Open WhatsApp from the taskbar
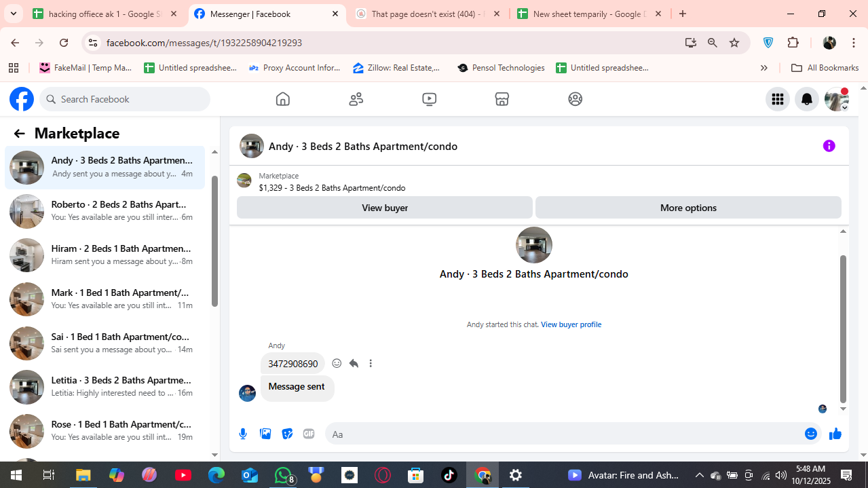The width and height of the screenshot is (868, 488). click(x=283, y=475)
